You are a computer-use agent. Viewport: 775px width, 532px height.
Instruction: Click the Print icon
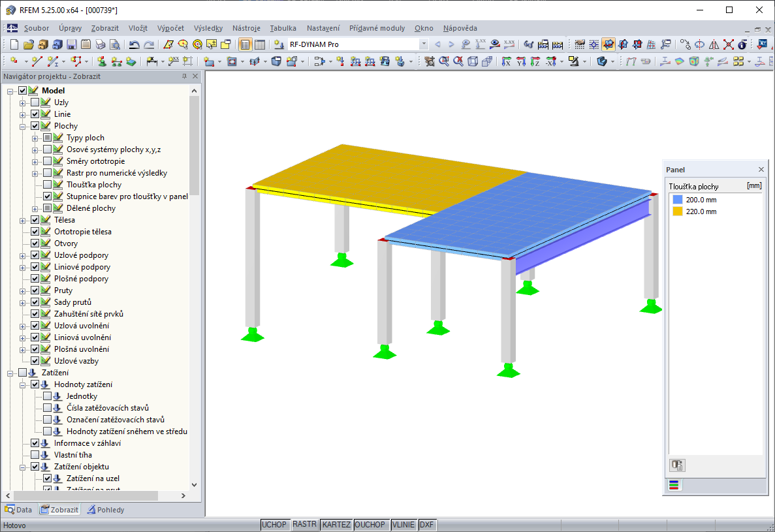101,44
